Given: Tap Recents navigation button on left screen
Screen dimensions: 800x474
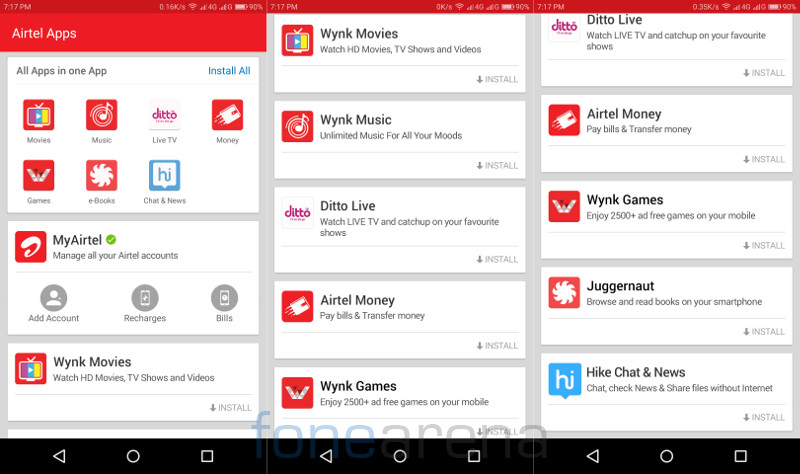Looking at the screenshot, I should [x=207, y=456].
